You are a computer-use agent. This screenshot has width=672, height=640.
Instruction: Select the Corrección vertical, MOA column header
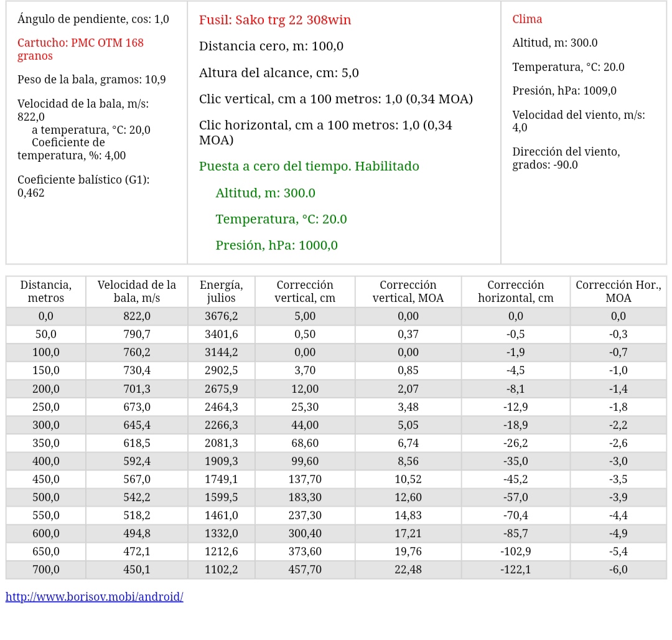pos(408,291)
